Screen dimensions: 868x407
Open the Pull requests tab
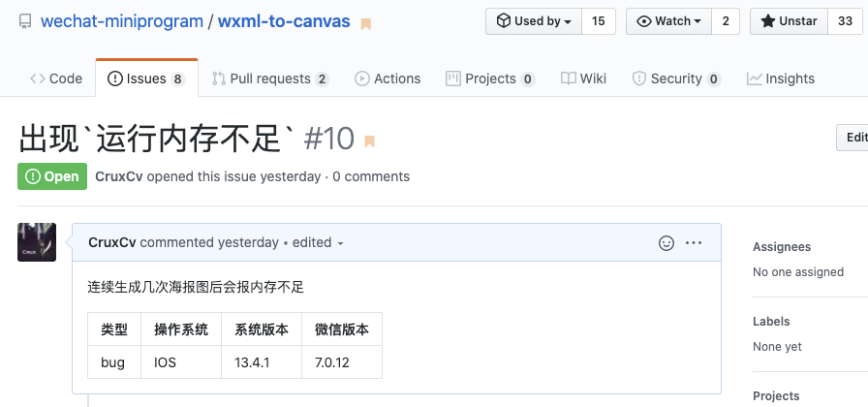click(270, 78)
